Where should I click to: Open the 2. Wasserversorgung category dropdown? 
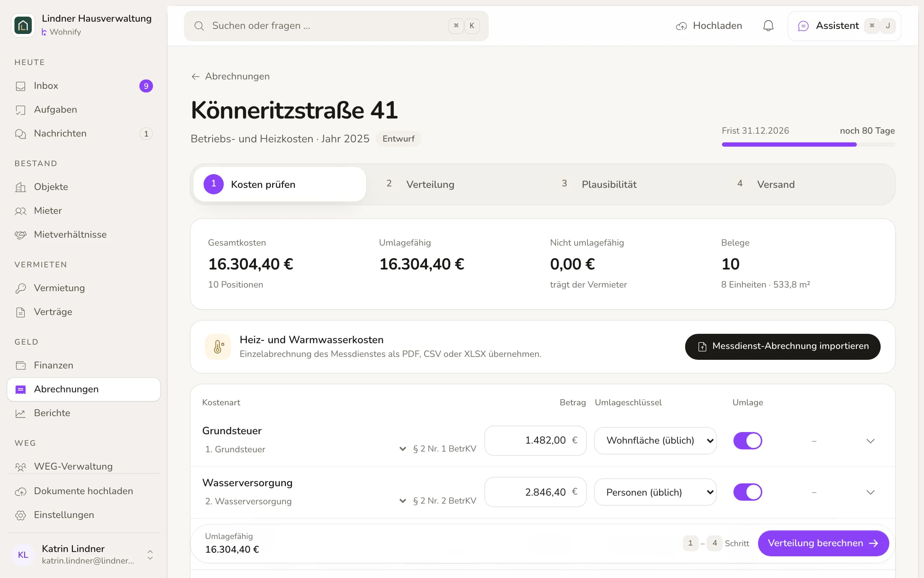[305, 501]
